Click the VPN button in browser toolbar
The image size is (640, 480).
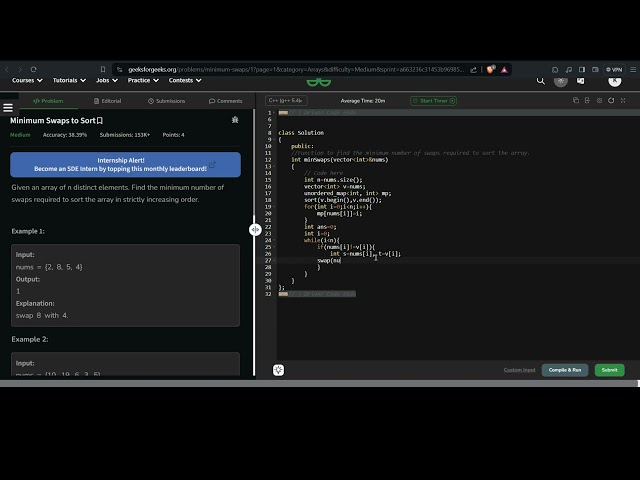point(614,70)
